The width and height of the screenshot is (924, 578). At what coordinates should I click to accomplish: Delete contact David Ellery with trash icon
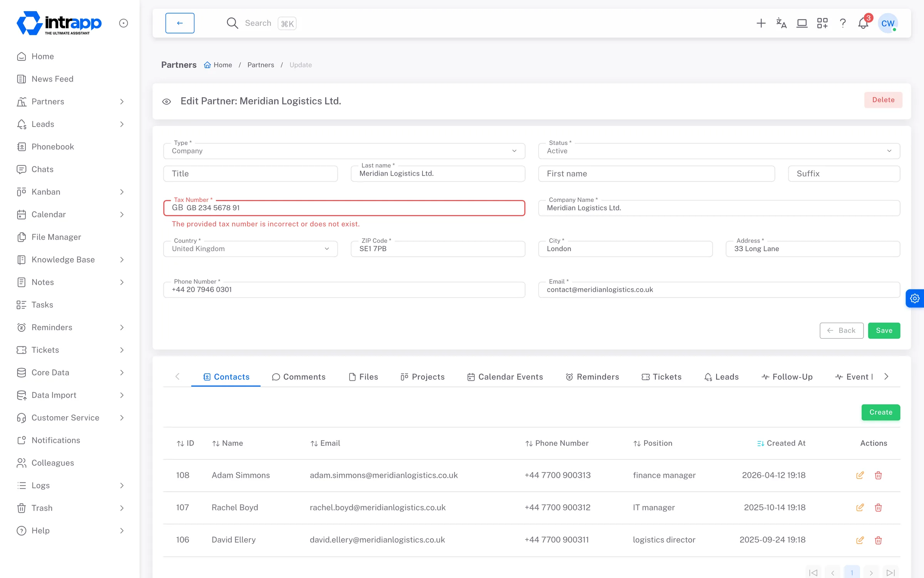878,540
